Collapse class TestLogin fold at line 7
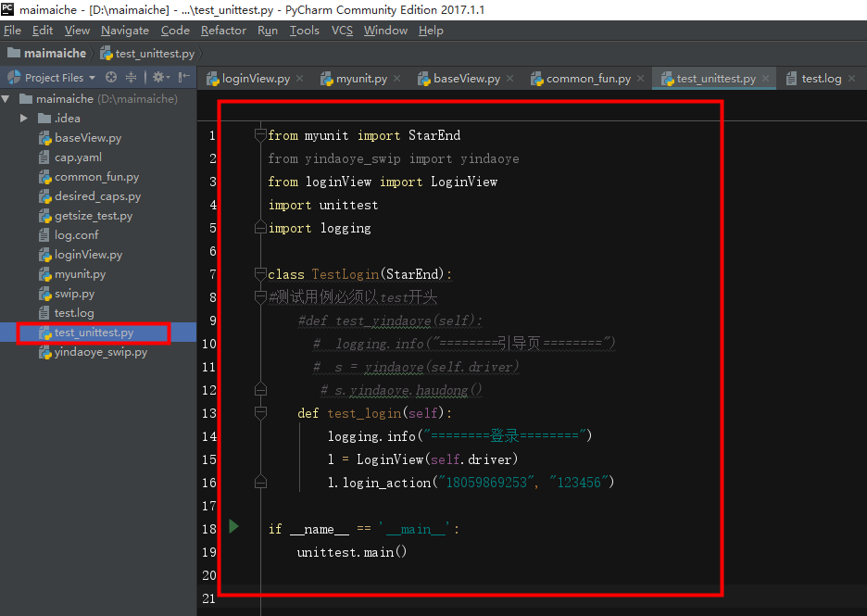This screenshot has width=867, height=616. (260, 273)
